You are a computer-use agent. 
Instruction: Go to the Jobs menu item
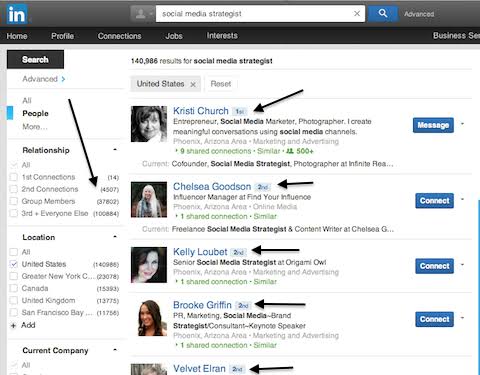pos(174,36)
